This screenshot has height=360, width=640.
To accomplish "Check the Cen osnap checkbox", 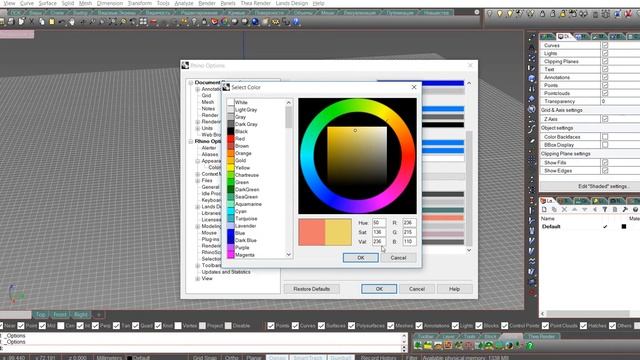I will click(x=61, y=326).
